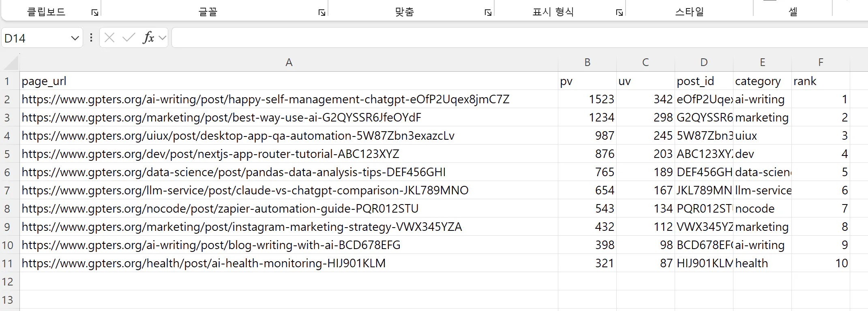Click the three-dot formula bar resize handle
This screenshot has height=311, width=868.
click(x=91, y=38)
